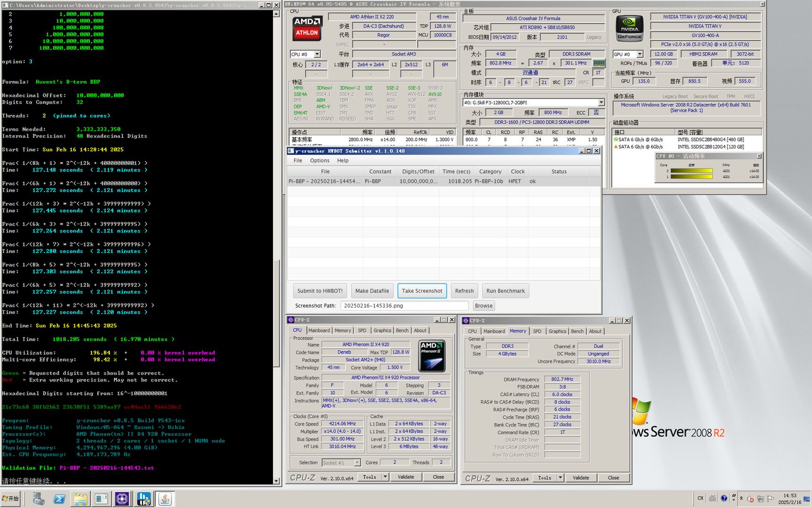Click console scrollbar down arrow
Image resolution: width=812 pixels, height=508 pixels.
pos(276,481)
